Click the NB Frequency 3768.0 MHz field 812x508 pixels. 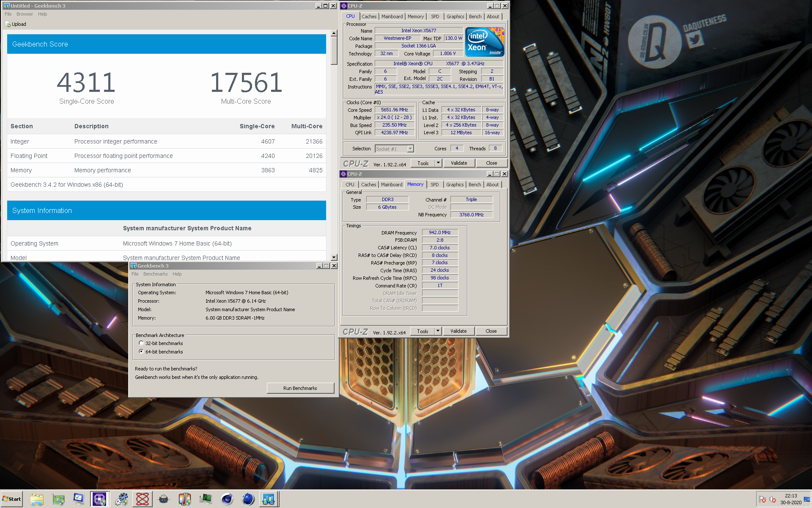[472, 215]
